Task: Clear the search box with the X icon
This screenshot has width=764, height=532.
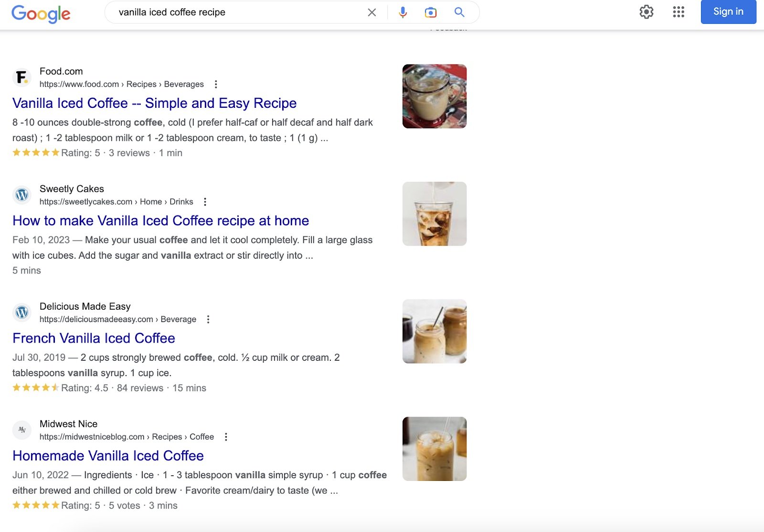Action: click(371, 12)
